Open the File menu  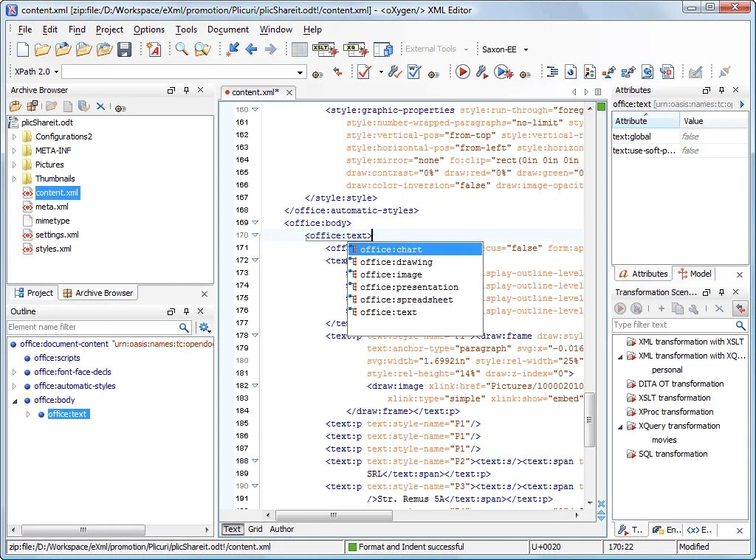coord(25,30)
